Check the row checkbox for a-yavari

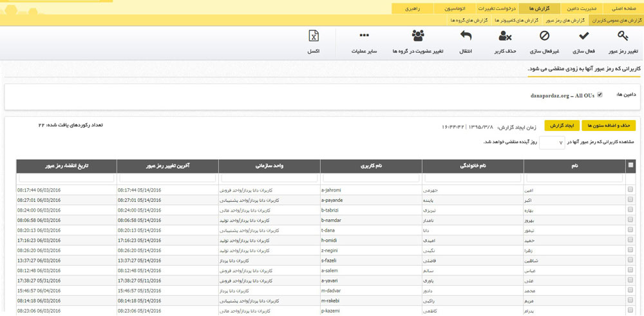click(x=630, y=280)
